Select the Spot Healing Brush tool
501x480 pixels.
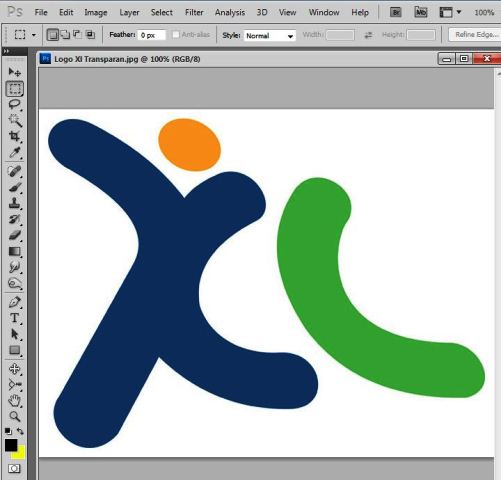14,171
